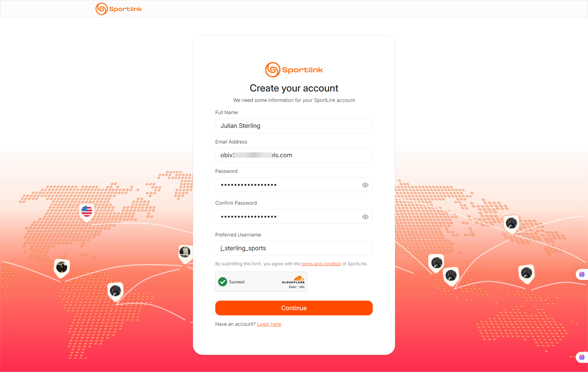Focus the Full Name input field

[x=294, y=126]
